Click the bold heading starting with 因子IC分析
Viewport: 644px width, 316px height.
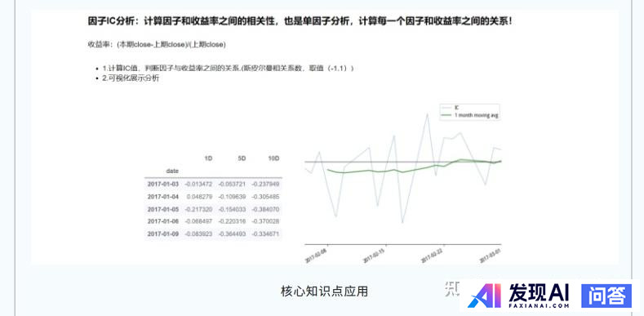coord(300,21)
